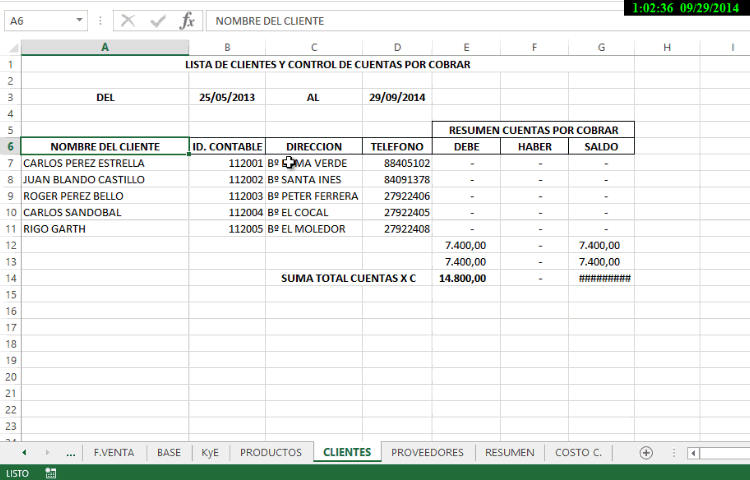Click the DEL label cell
Image resolution: width=750 pixels, height=480 pixels.
pos(105,98)
